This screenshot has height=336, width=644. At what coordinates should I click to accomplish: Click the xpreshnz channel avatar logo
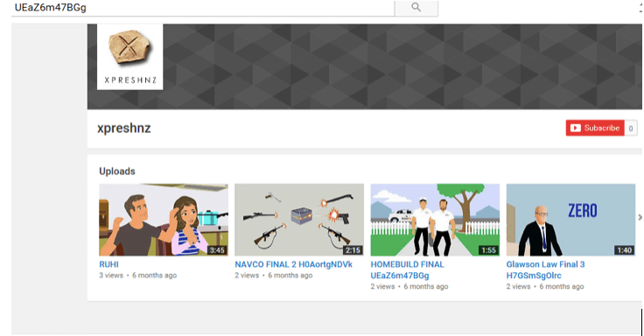click(x=129, y=57)
